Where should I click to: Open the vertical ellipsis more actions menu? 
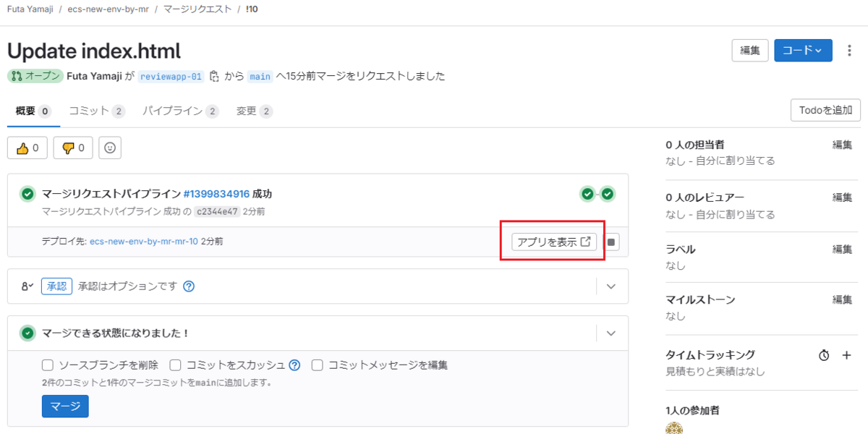[x=848, y=51]
